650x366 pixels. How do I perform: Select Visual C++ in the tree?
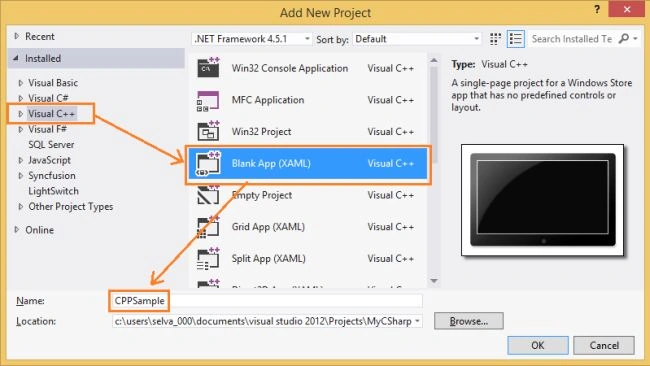click(x=51, y=114)
